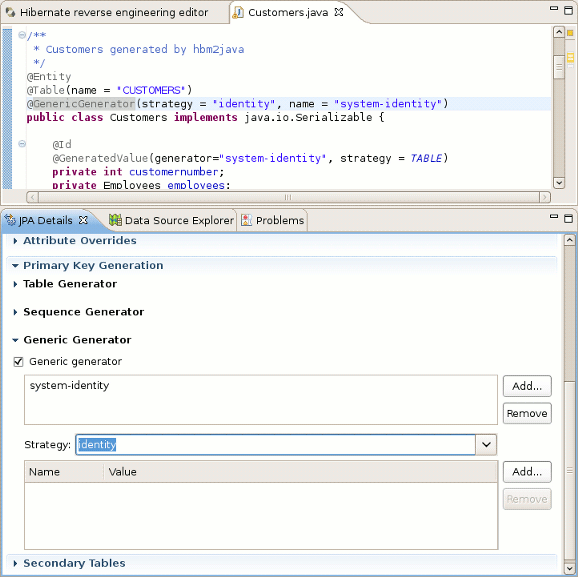Open the Strategy dropdown arrow

click(x=486, y=445)
